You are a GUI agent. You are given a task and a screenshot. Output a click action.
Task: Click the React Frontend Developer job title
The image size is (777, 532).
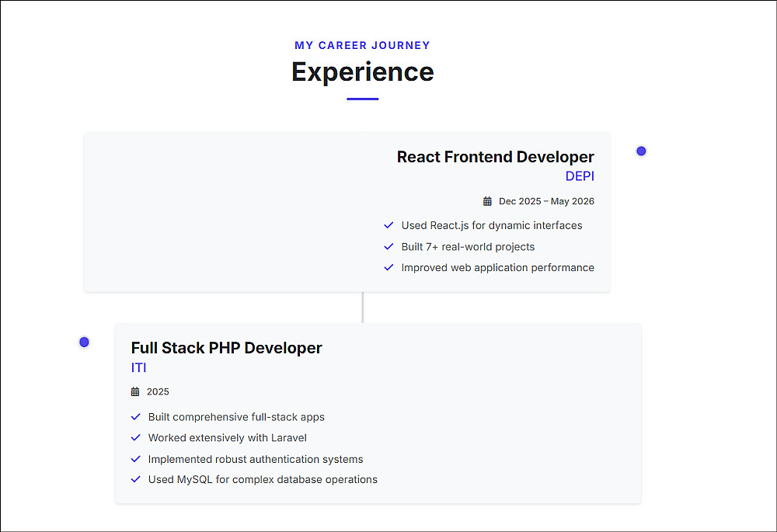(x=495, y=157)
